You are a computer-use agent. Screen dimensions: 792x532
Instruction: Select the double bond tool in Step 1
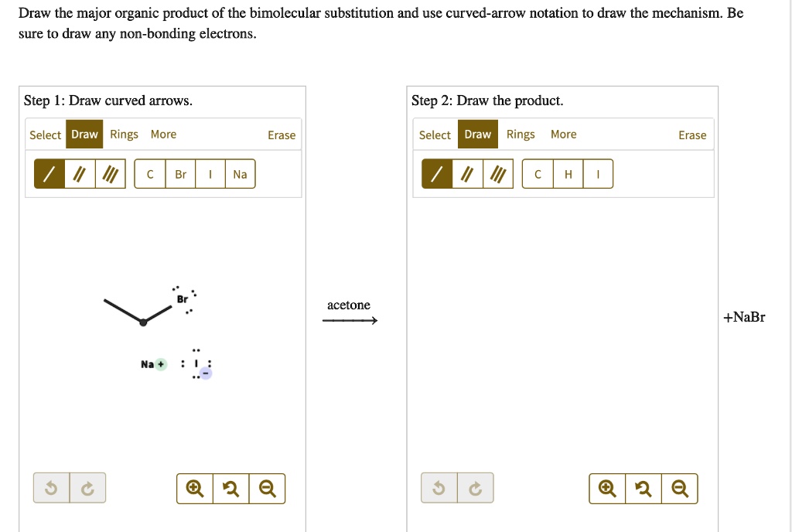click(78, 173)
